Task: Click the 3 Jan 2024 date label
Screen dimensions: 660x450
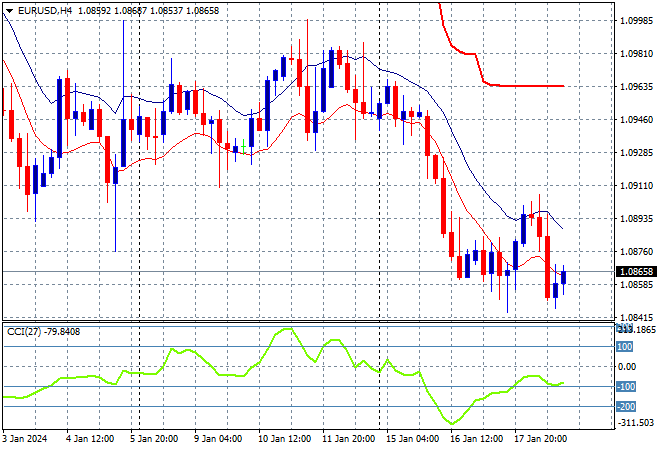Action: (26, 438)
